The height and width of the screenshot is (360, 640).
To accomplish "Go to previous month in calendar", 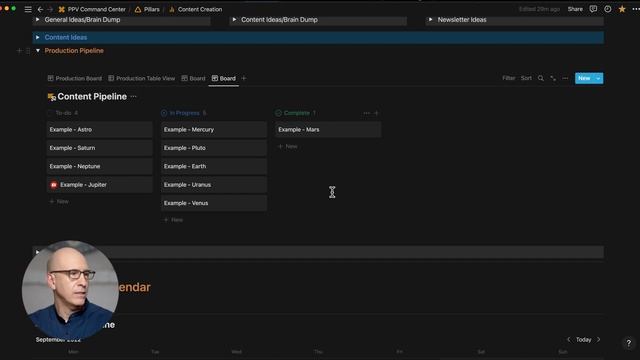I will click(x=569, y=340).
